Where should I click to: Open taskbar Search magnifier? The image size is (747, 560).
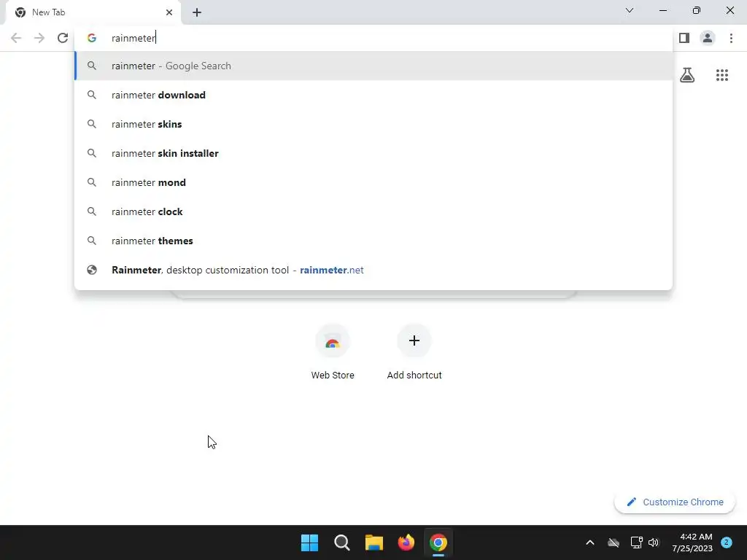[x=342, y=542]
